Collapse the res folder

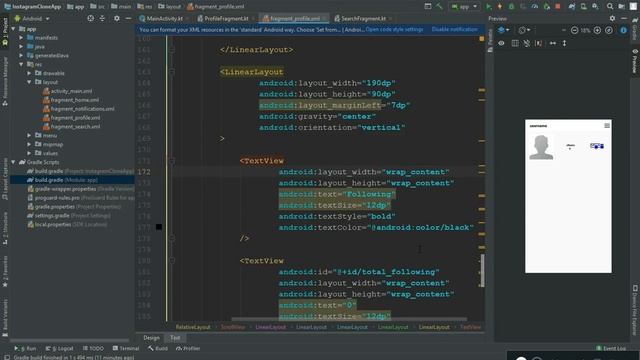tap(21, 64)
